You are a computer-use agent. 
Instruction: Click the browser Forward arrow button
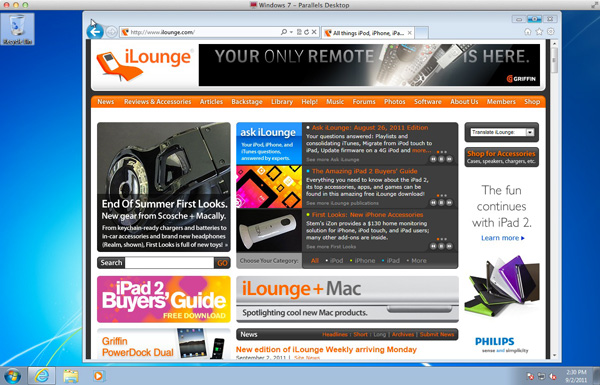coord(111,32)
